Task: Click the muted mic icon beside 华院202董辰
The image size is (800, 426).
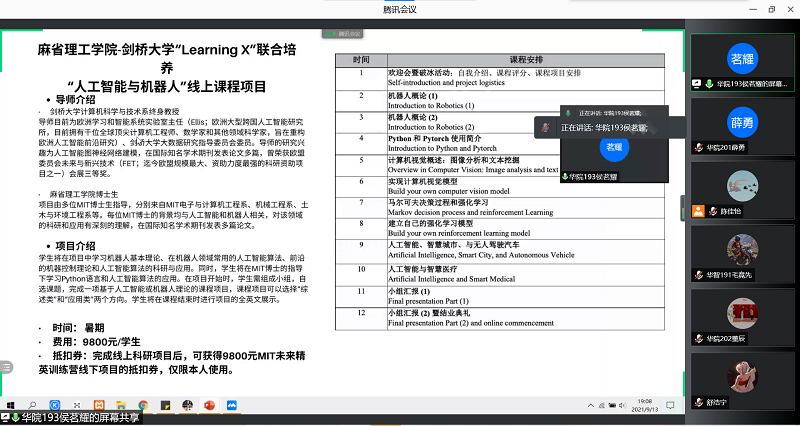Action: (x=698, y=339)
